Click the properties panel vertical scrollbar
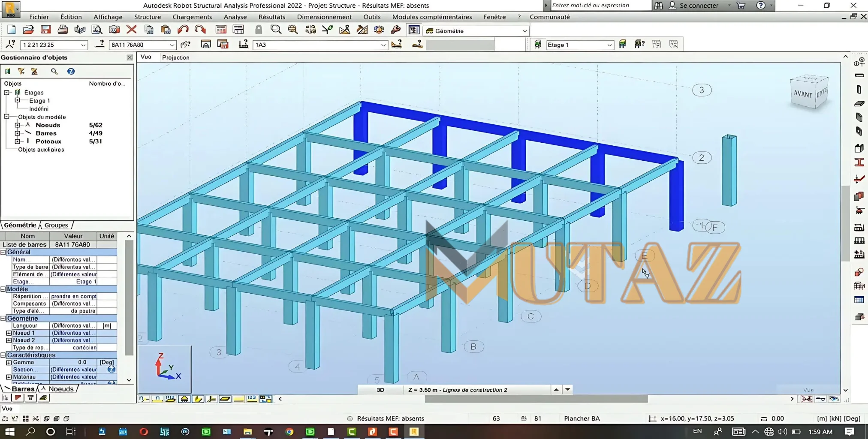 click(x=129, y=298)
